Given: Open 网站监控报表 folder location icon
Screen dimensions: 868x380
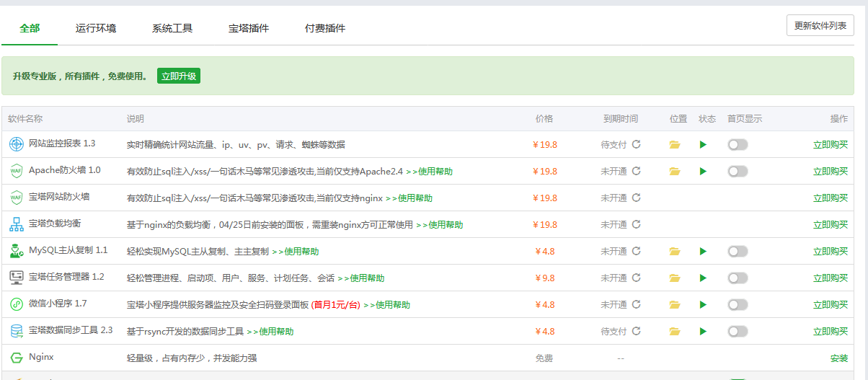Looking at the screenshot, I should coord(675,144).
